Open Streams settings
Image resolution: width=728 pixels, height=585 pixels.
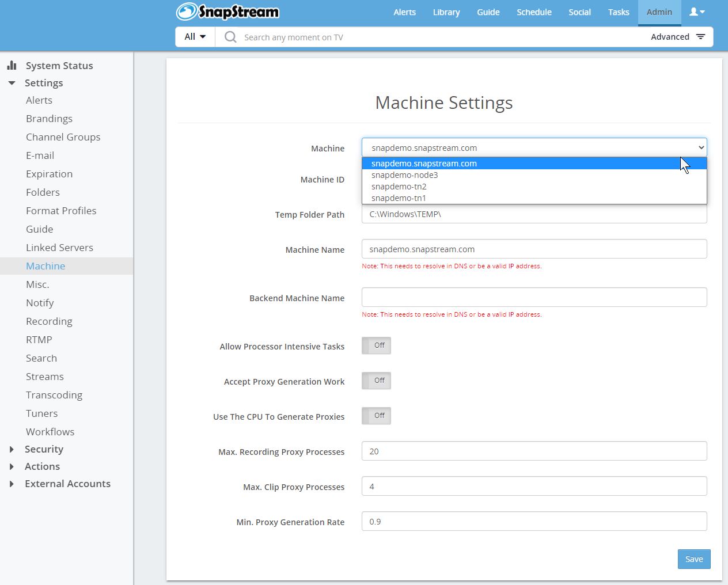(x=44, y=377)
